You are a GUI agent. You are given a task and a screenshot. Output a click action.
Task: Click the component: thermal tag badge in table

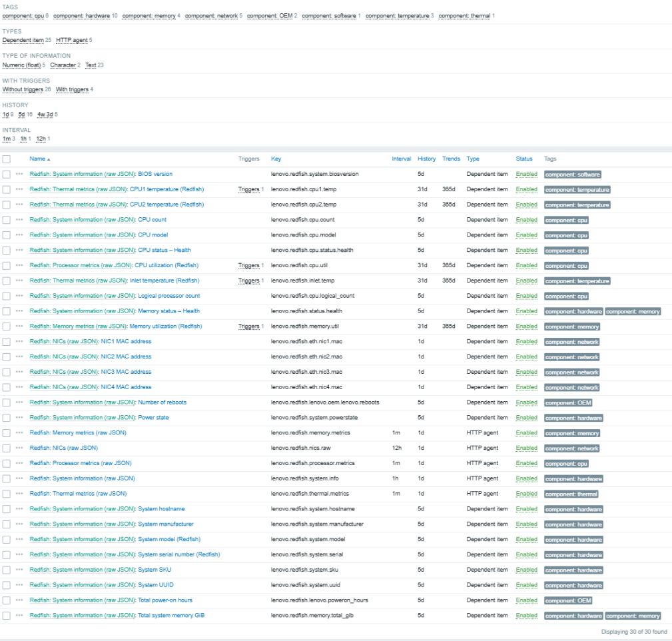(x=571, y=494)
